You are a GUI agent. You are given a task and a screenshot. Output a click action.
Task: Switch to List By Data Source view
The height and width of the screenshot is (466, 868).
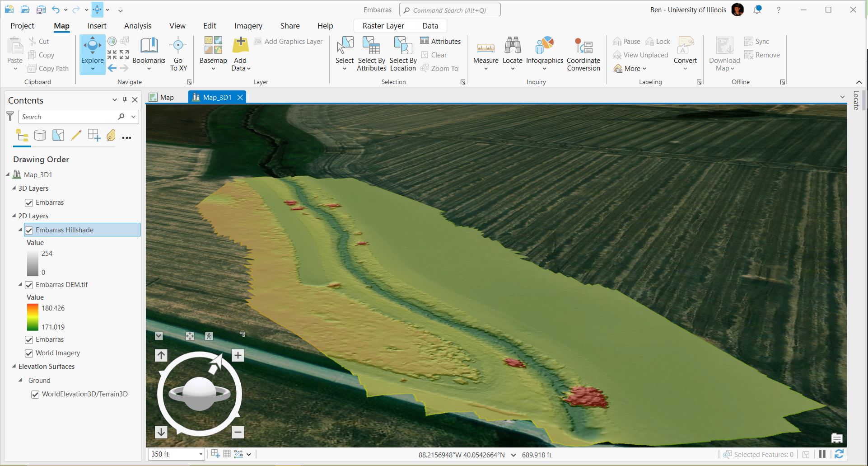point(40,135)
